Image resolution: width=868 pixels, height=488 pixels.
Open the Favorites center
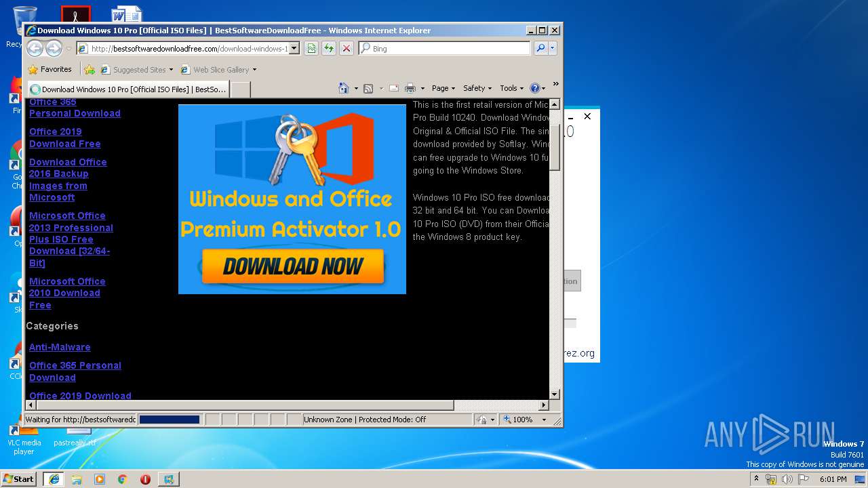point(50,69)
